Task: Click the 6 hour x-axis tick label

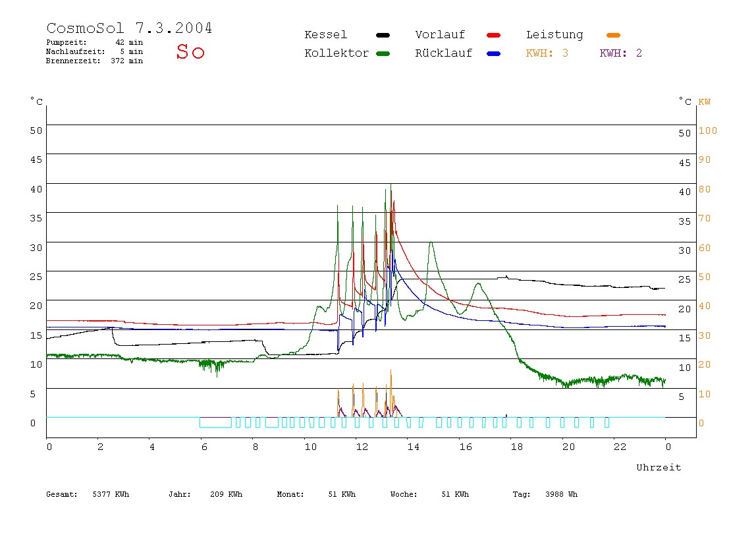Action: coord(204,447)
